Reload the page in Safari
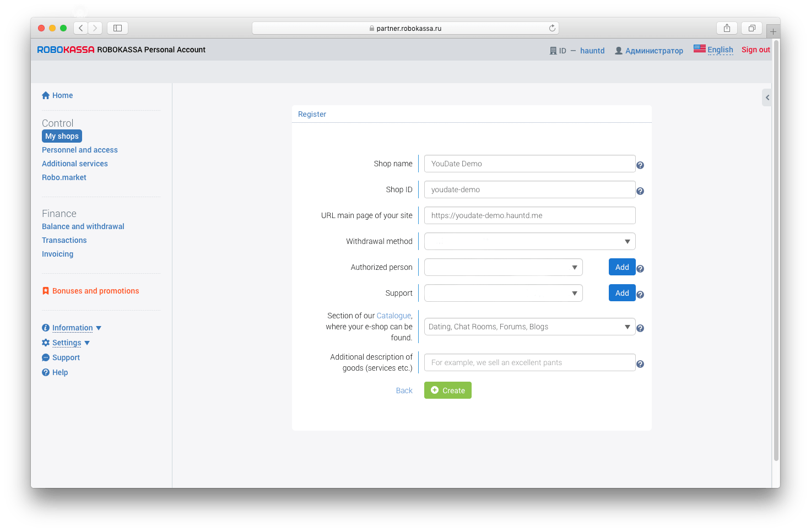 point(552,28)
